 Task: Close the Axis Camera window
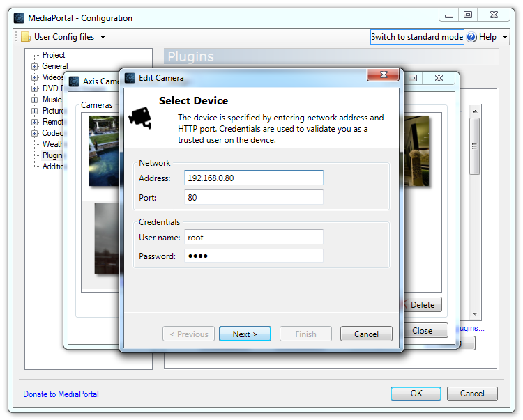(439, 78)
